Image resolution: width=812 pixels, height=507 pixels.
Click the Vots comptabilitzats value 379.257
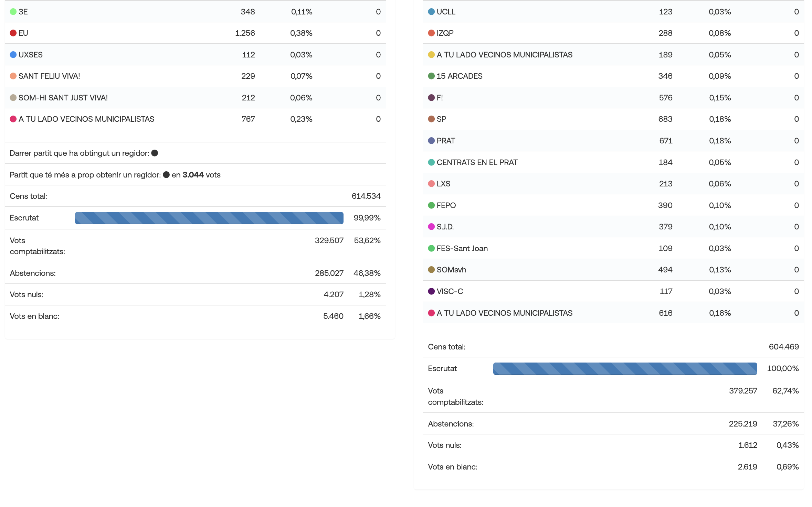click(743, 391)
